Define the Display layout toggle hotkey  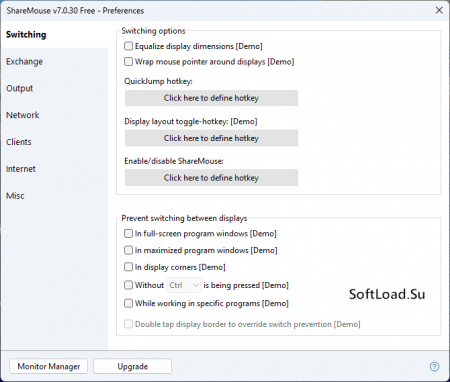211,138
